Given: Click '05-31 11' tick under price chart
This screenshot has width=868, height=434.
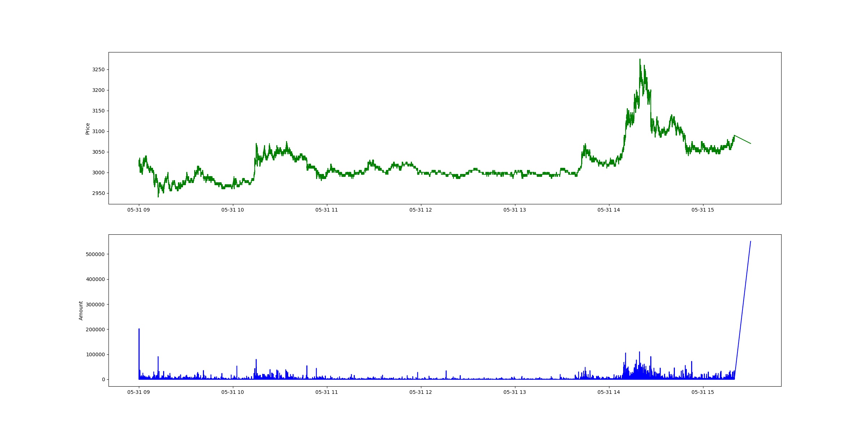Looking at the screenshot, I should click(327, 210).
